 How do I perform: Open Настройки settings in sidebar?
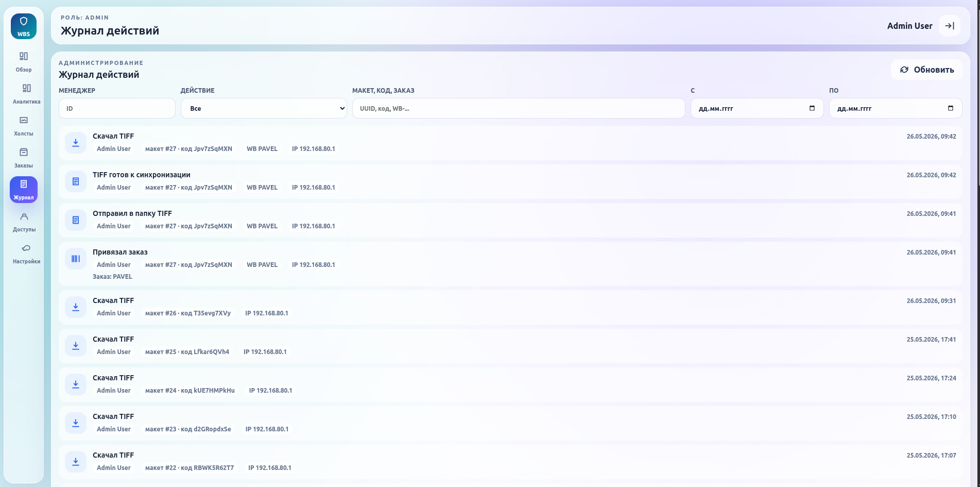[26, 254]
